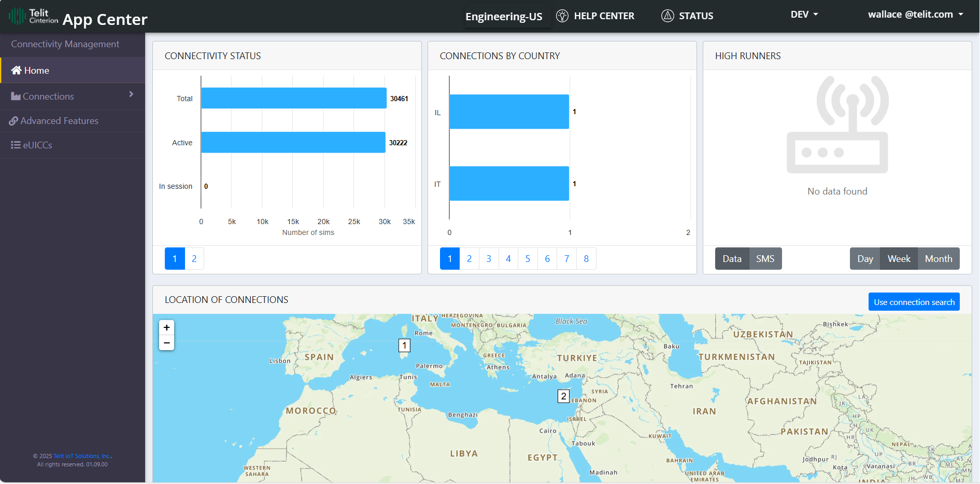Screen dimensions: 980x484
Task: Click the eUICCs list icon
Action: [x=16, y=145]
